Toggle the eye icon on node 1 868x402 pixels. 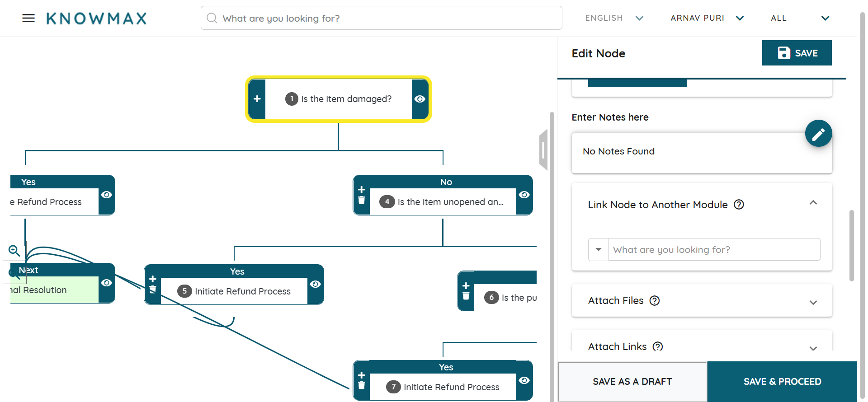(x=420, y=99)
